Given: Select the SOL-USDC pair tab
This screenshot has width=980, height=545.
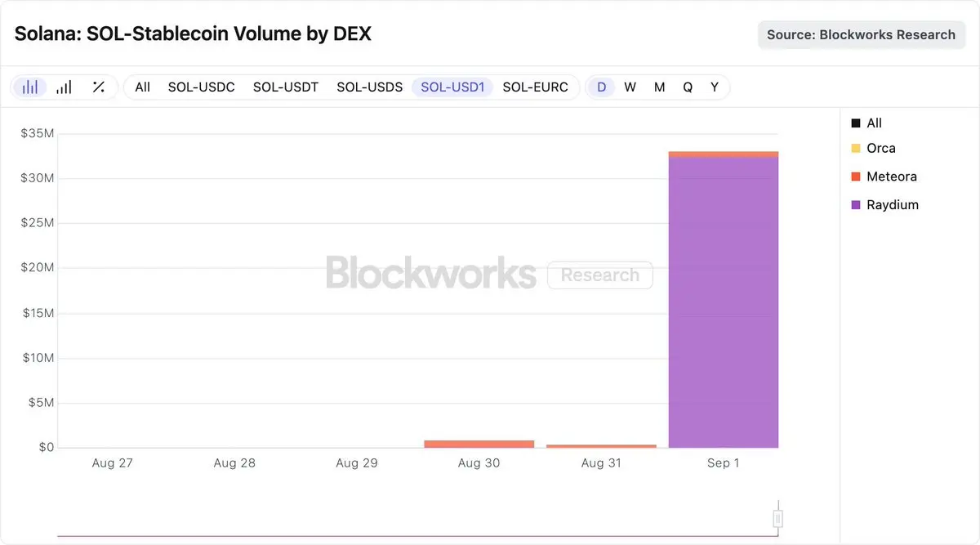Looking at the screenshot, I should (x=202, y=87).
